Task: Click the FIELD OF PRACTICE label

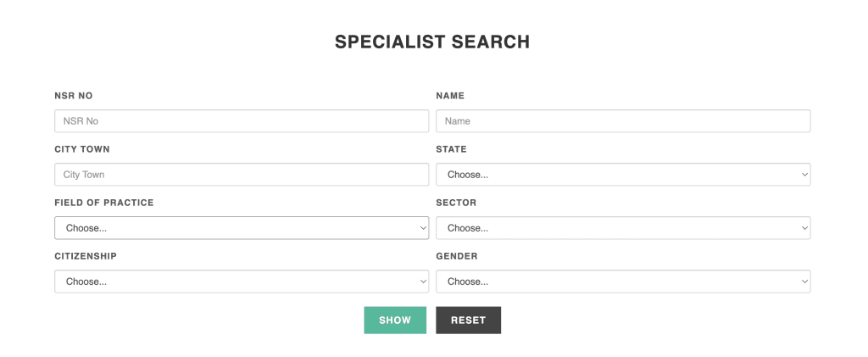Action: (104, 203)
